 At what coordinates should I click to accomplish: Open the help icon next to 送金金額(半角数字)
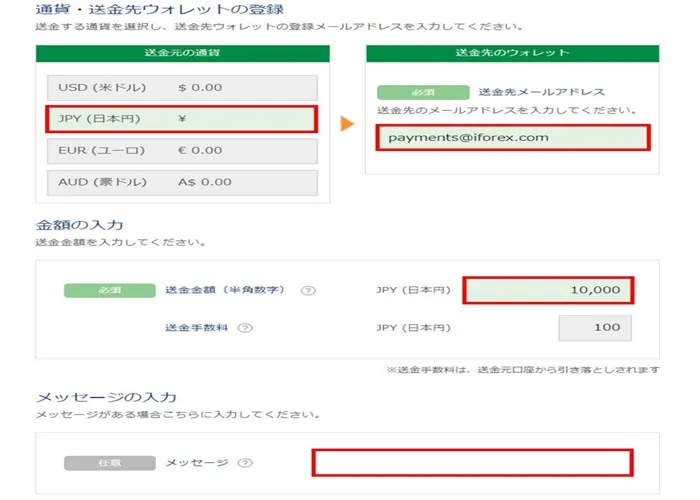308,291
